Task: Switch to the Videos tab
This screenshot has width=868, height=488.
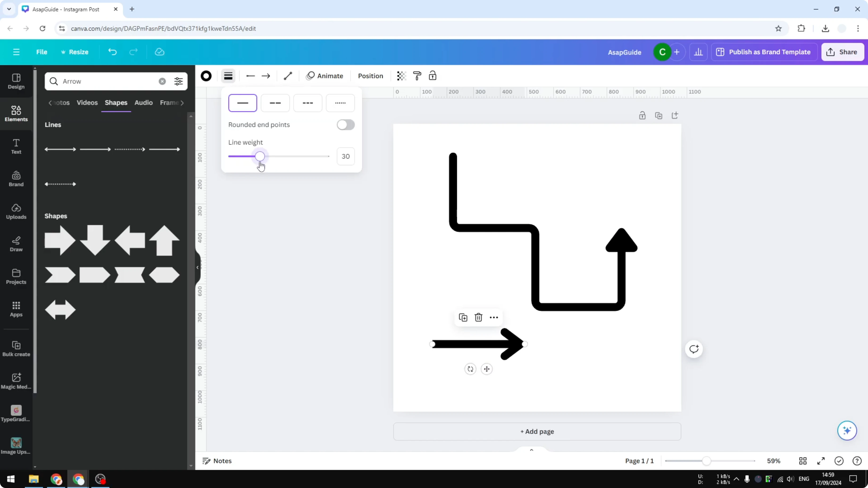Action: click(87, 103)
